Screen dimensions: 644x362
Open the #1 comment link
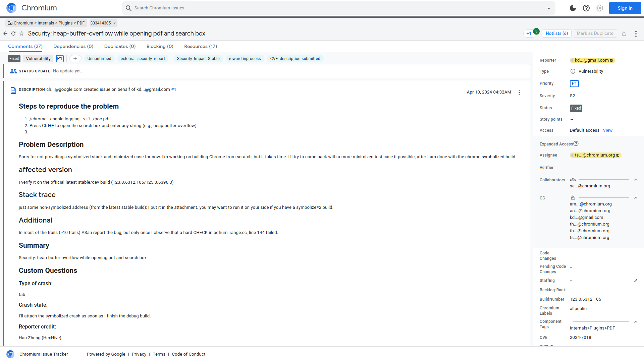tap(174, 89)
